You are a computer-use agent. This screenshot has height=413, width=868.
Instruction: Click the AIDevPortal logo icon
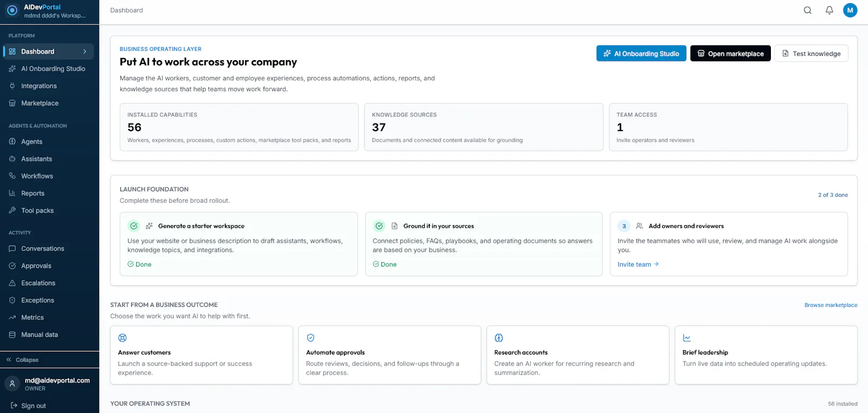click(x=12, y=10)
